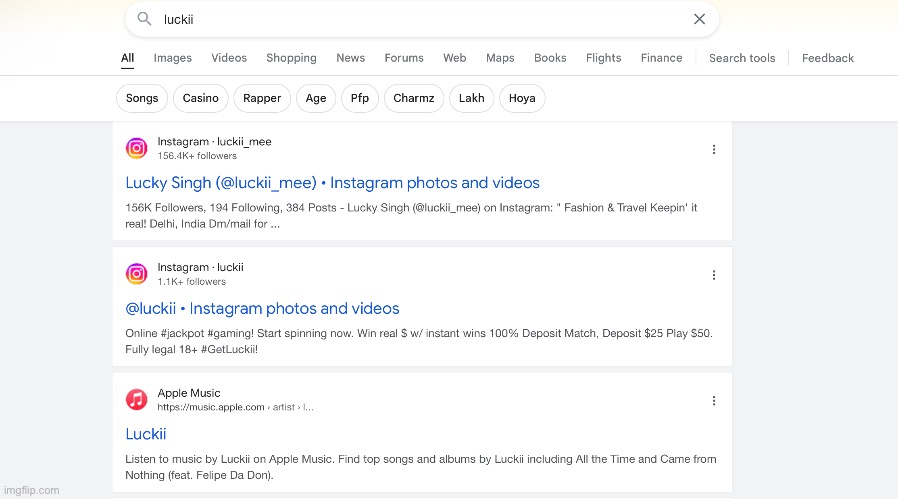Click the 'Online #jackpot #gaming!' snippet
The height and width of the screenshot is (499, 898).
click(x=419, y=341)
